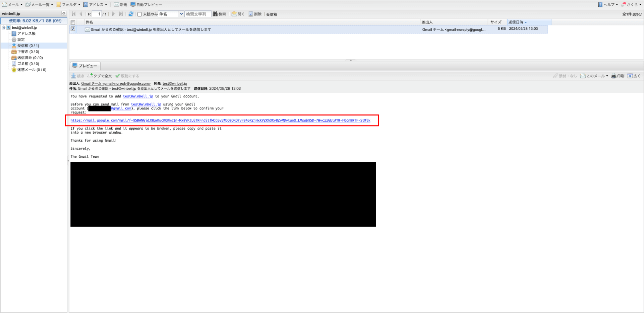Open the ヘルプ dropdown menu

tap(608, 5)
